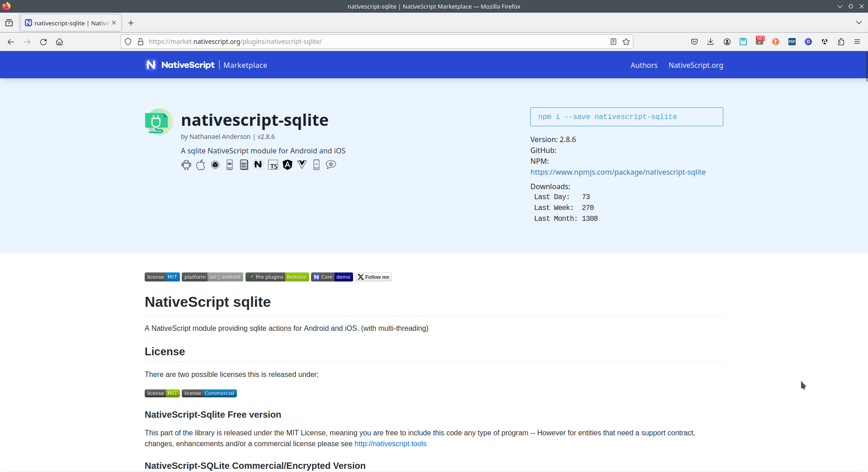Image resolution: width=868 pixels, height=472 pixels.
Task: Click the video extension with NEW badge
Action: [x=759, y=41]
